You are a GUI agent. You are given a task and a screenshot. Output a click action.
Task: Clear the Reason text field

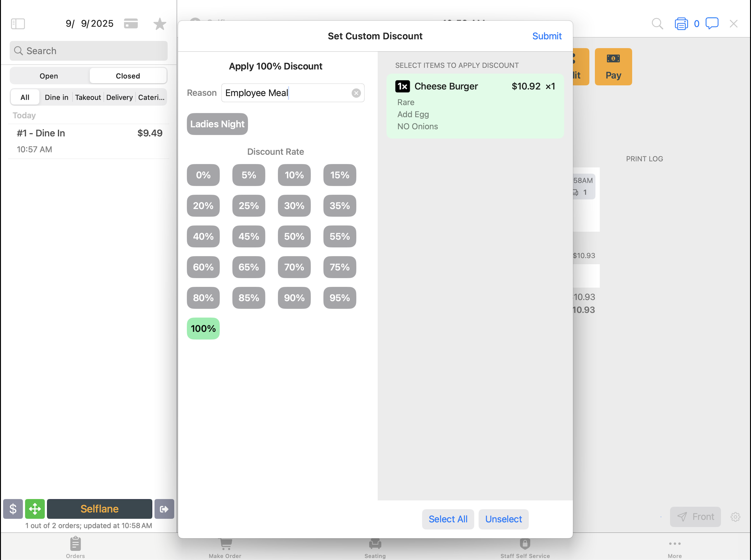356,93
